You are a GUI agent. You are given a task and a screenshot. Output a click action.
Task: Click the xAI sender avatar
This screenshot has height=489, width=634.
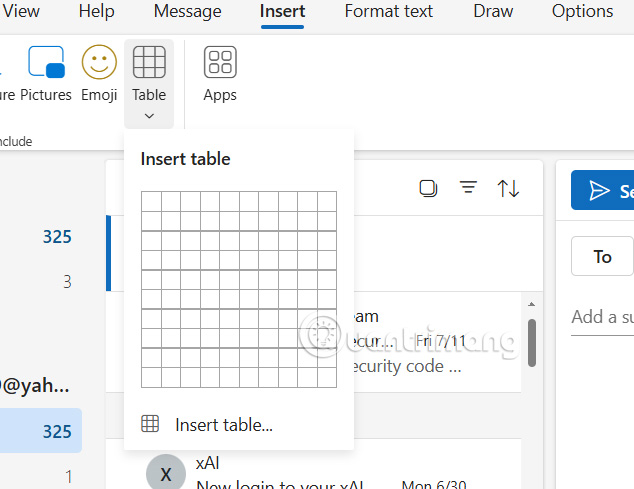coord(166,474)
